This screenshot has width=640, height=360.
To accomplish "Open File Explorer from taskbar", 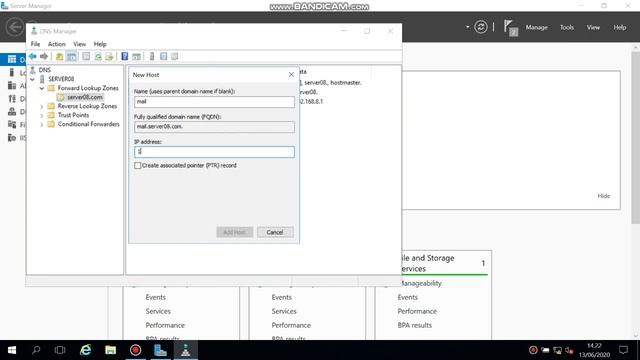I will [x=110, y=350].
